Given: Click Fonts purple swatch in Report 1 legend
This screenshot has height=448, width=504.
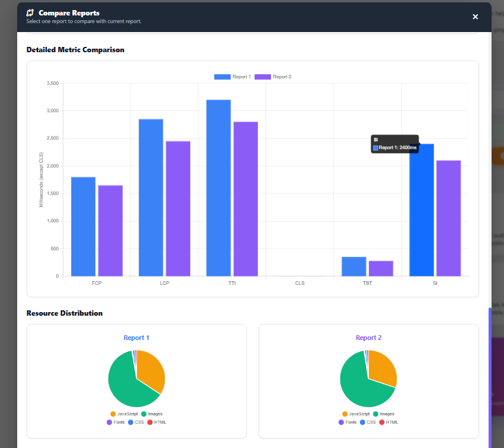Looking at the screenshot, I should coord(109,422).
